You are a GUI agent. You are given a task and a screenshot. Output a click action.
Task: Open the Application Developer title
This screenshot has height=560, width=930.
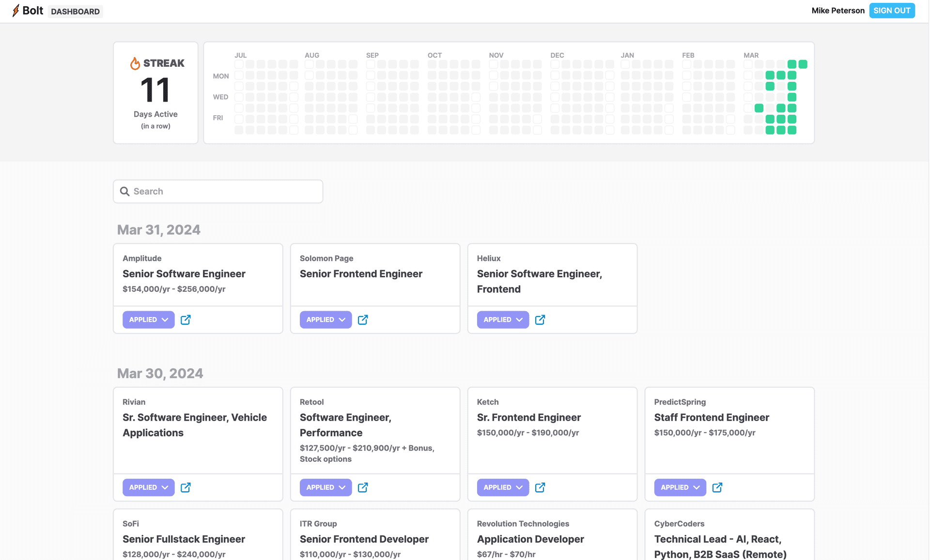(530, 539)
